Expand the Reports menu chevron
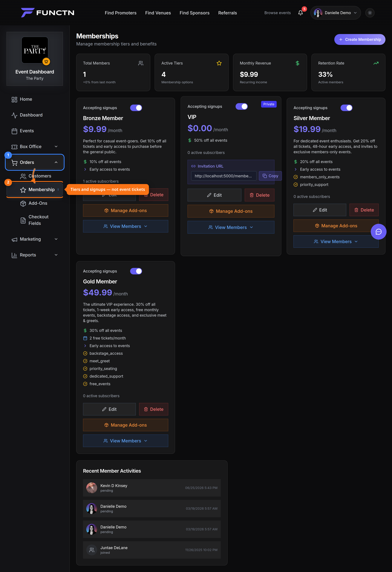392x572 pixels. point(56,255)
